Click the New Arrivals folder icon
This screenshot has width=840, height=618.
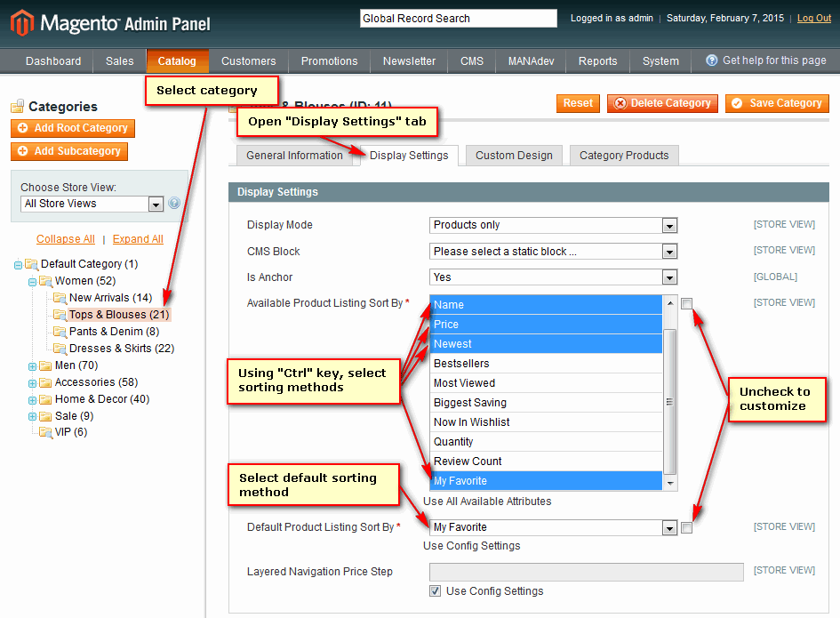(x=60, y=298)
